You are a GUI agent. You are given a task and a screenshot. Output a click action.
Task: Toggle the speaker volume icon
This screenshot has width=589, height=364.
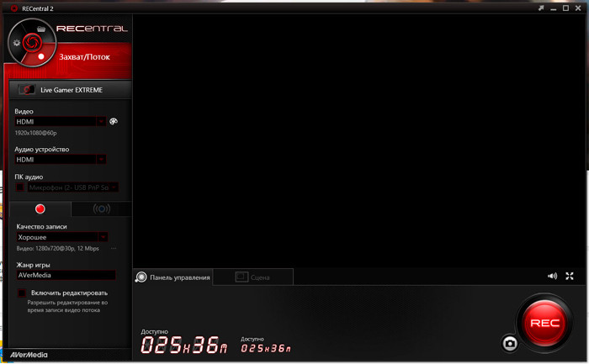click(x=552, y=277)
